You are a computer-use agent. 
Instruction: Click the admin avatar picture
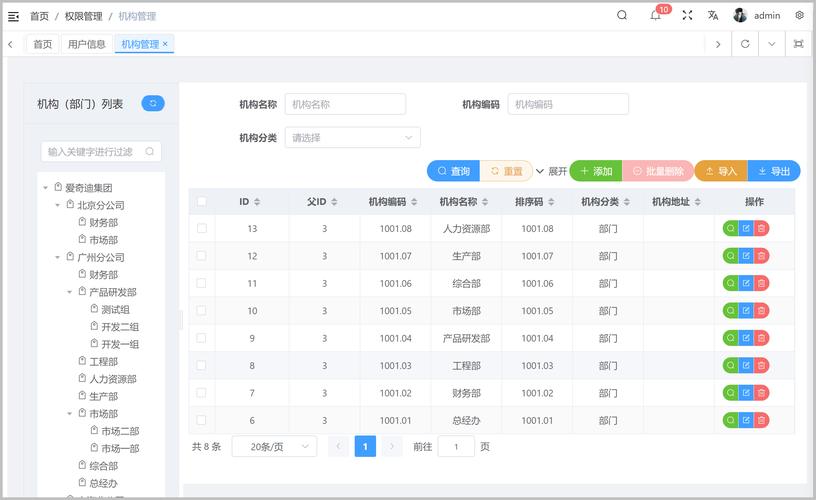(740, 15)
